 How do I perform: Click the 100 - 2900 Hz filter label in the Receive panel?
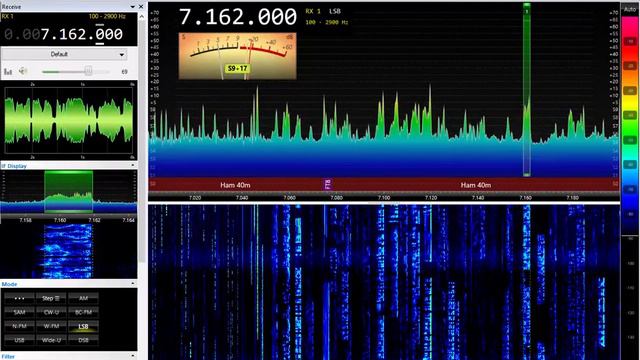(x=107, y=16)
